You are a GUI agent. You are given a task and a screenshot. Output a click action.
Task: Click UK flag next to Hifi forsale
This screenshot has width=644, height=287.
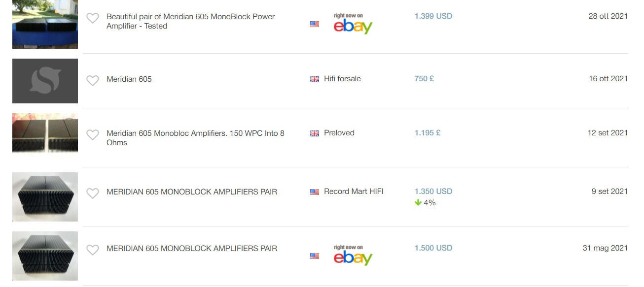point(315,79)
